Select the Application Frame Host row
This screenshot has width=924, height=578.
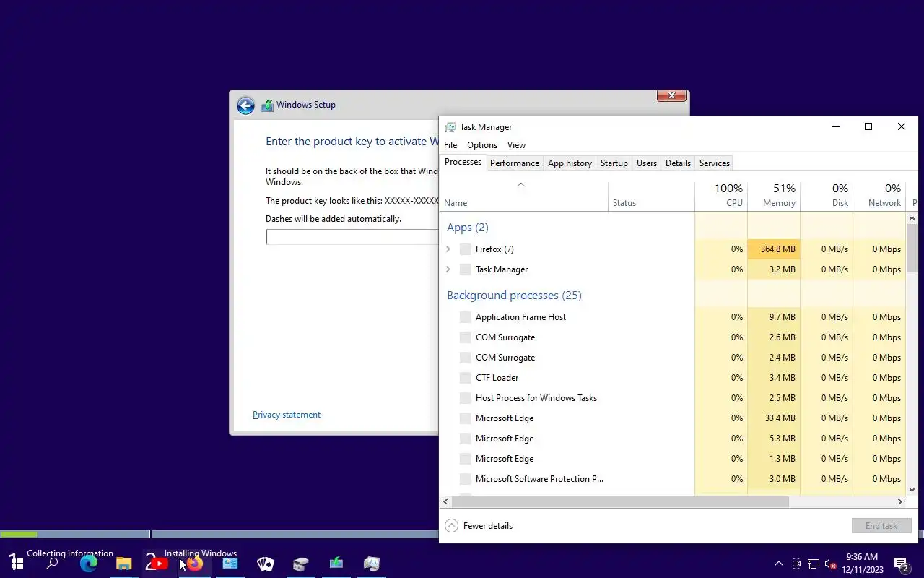click(x=673, y=317)
